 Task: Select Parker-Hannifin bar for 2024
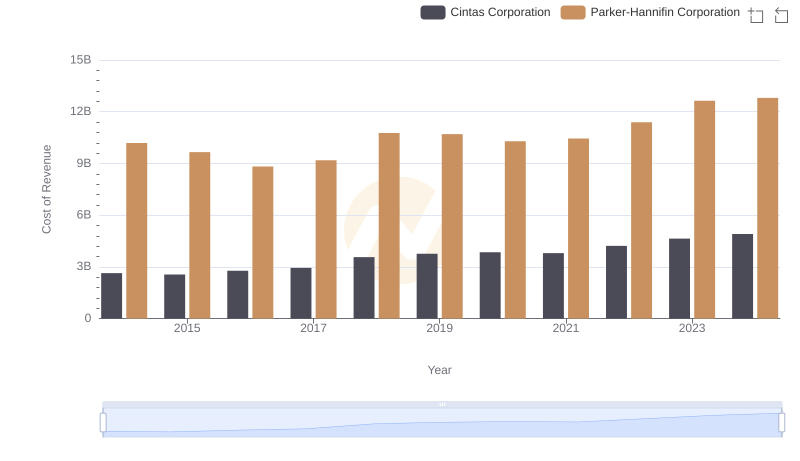click(767, 208)
